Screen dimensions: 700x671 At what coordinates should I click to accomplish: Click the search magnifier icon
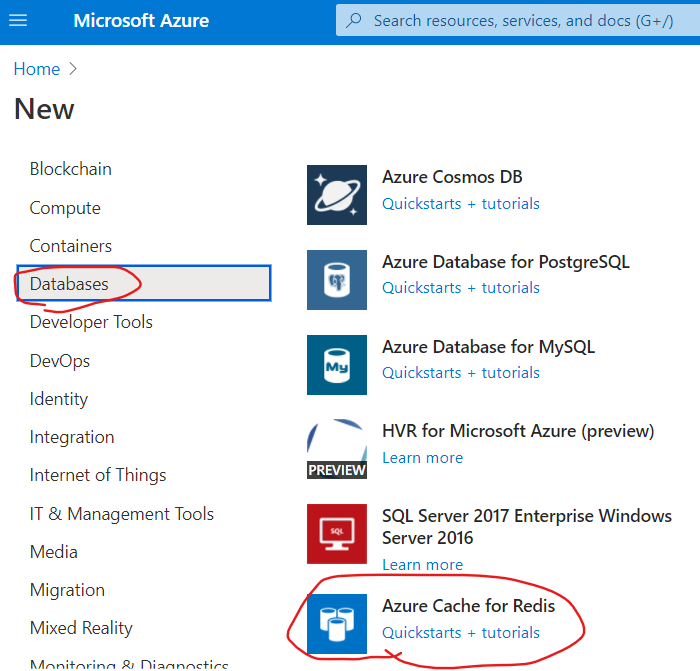click(x=354, y=21)
